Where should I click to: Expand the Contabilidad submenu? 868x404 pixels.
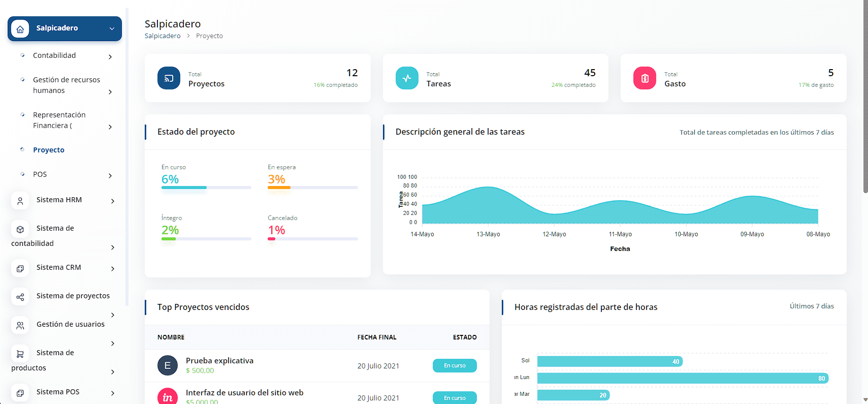coord(110,56)
